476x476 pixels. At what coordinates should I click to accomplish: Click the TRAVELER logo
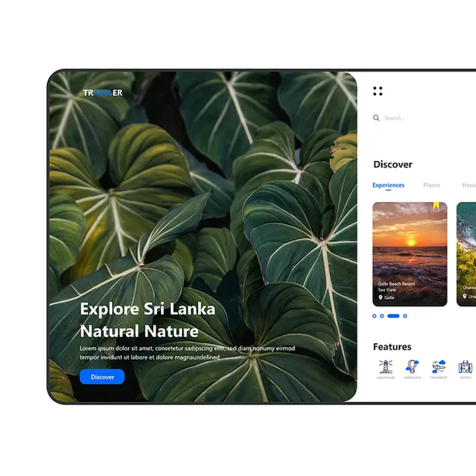point(103,93)
